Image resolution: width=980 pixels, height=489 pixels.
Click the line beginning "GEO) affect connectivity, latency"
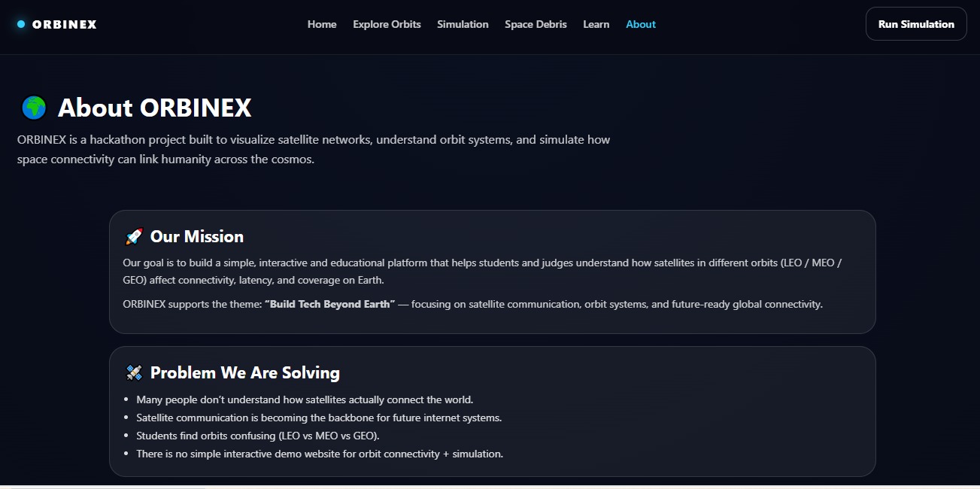pos(253,281)
